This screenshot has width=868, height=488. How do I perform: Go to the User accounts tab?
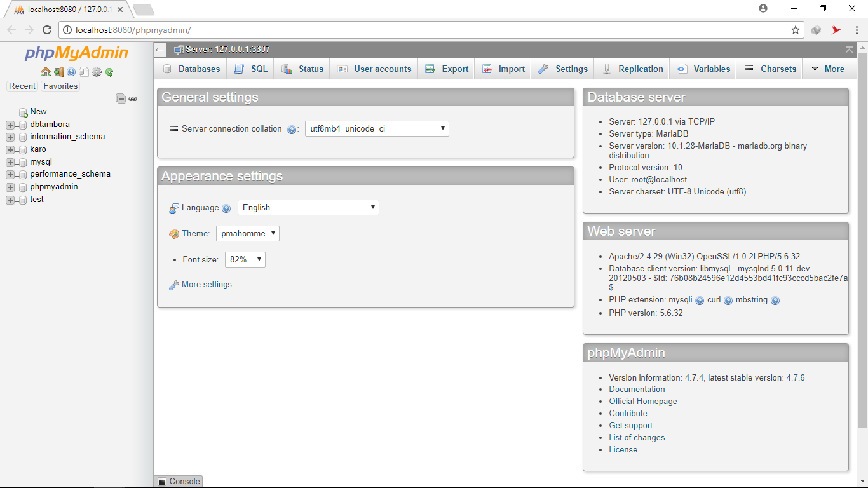point(374,69)
